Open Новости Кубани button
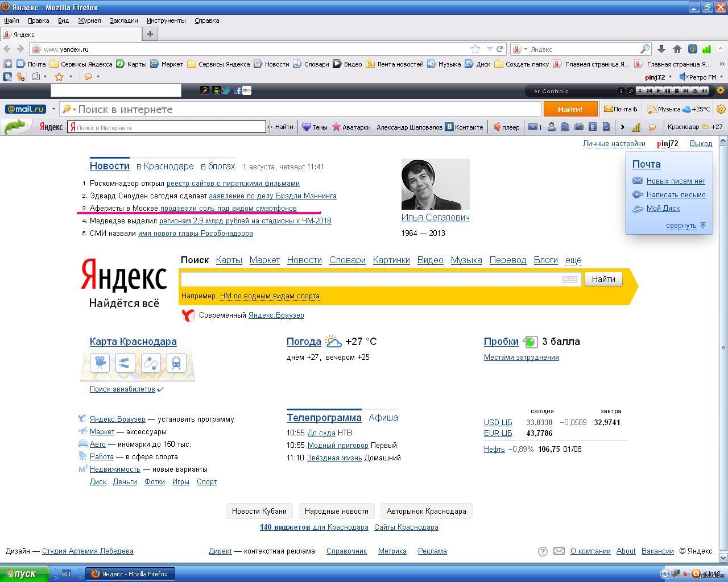The width and height of the screenshot is (728, 582). point(259,511)
